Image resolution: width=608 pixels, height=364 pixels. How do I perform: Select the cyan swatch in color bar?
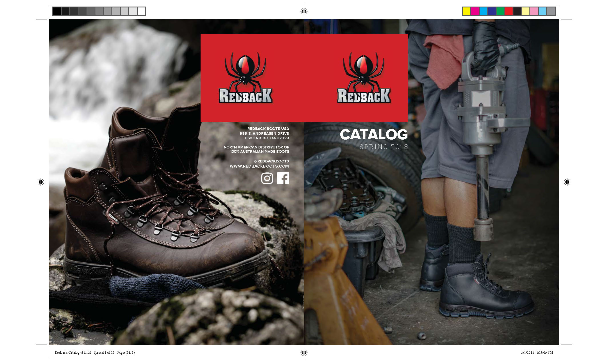click(483, 11)
